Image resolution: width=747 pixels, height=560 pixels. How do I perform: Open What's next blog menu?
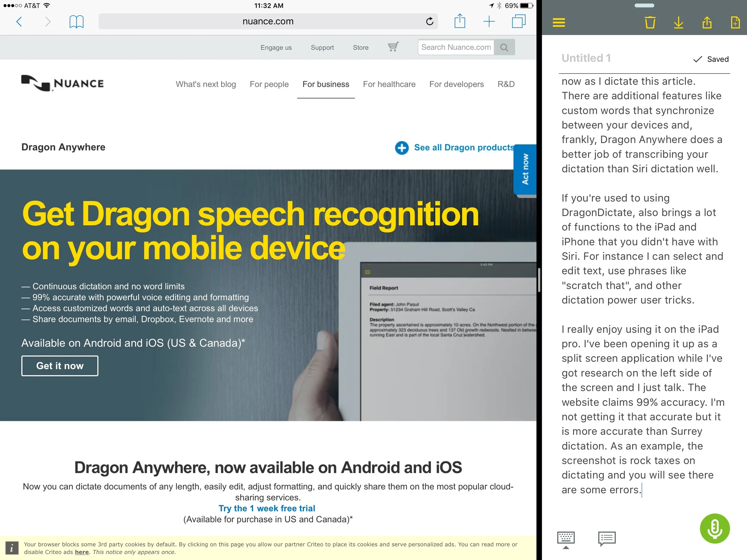tap(206, 84)
